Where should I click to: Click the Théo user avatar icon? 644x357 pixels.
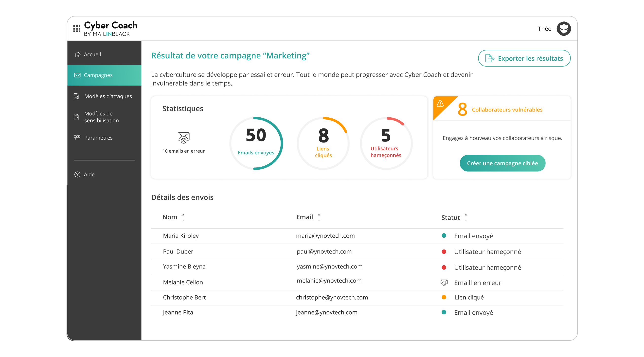[x=564, y=29]
